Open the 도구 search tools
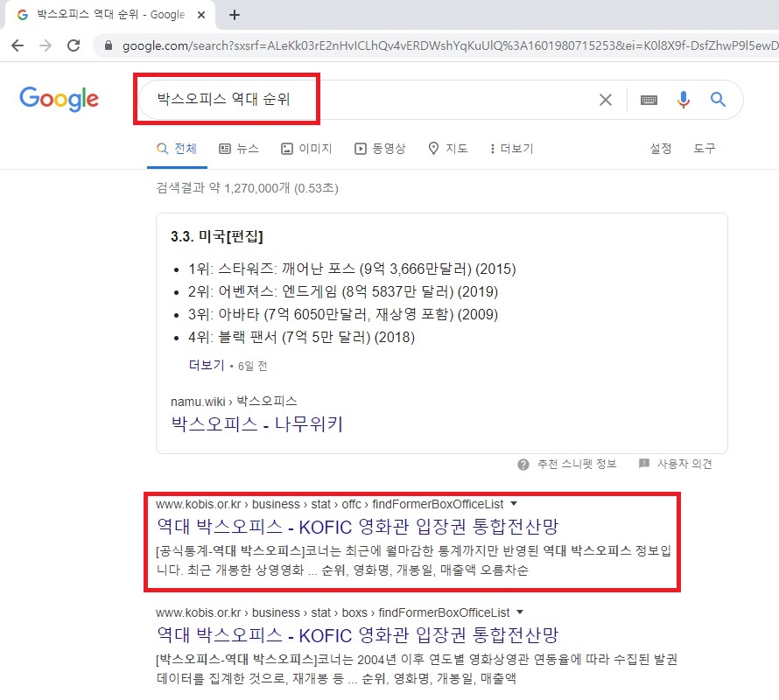The width and height of the screenshot is (779, 700). point(705,149)
